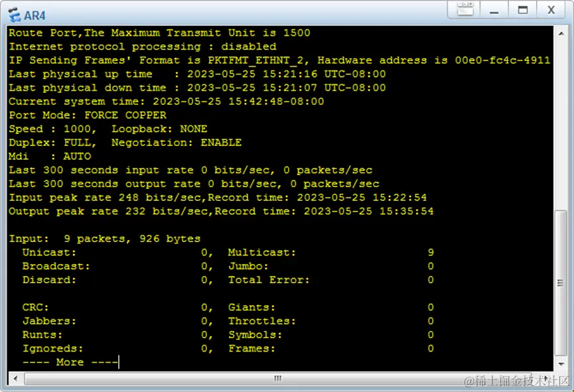The image size is (574, 392).
Task: Click the 'Throttles:' label
Action: coord(262,321)
